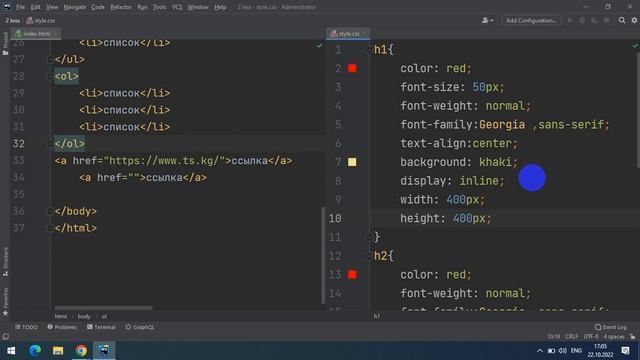Viewport: 640px width, 360px height.
Task: Click Run with Coverage icon in toolbar
Action: (x=594, y=20)
